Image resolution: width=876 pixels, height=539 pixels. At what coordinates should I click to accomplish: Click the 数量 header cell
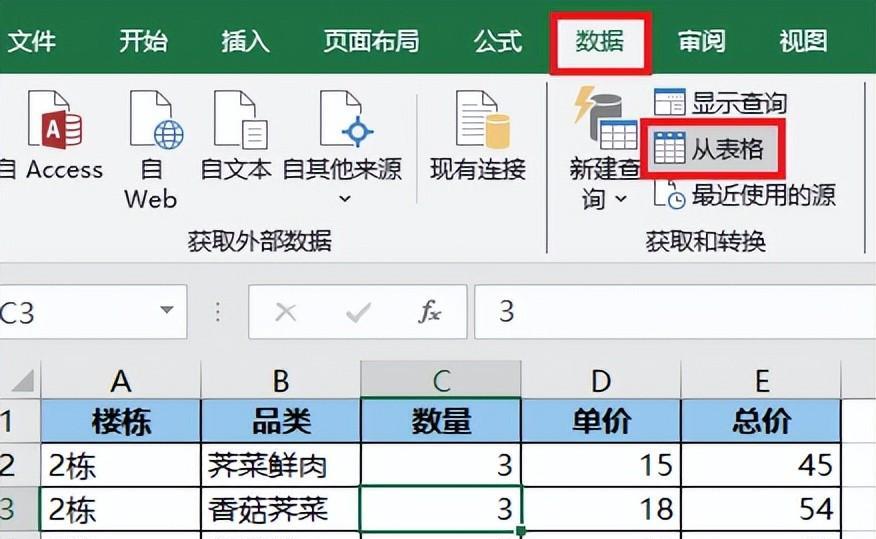pyautogui.click(x=441, y=421)
